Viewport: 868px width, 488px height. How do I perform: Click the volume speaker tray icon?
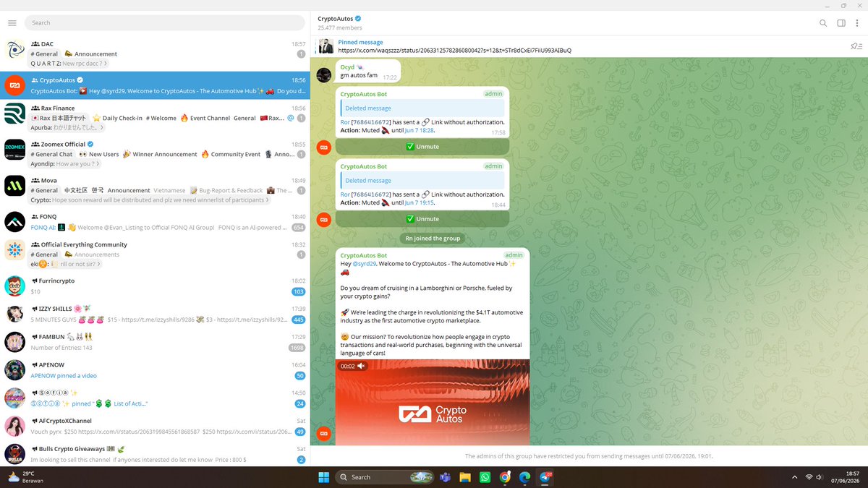point(820,477)
